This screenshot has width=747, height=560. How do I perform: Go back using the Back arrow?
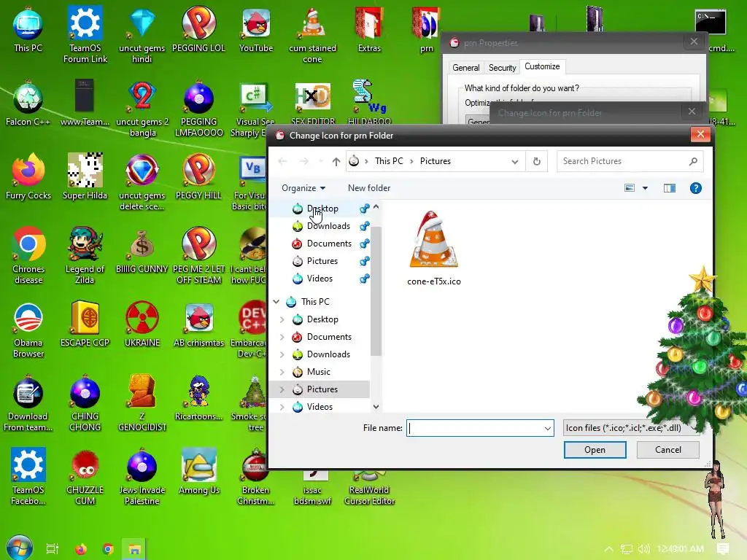[282, 161]
